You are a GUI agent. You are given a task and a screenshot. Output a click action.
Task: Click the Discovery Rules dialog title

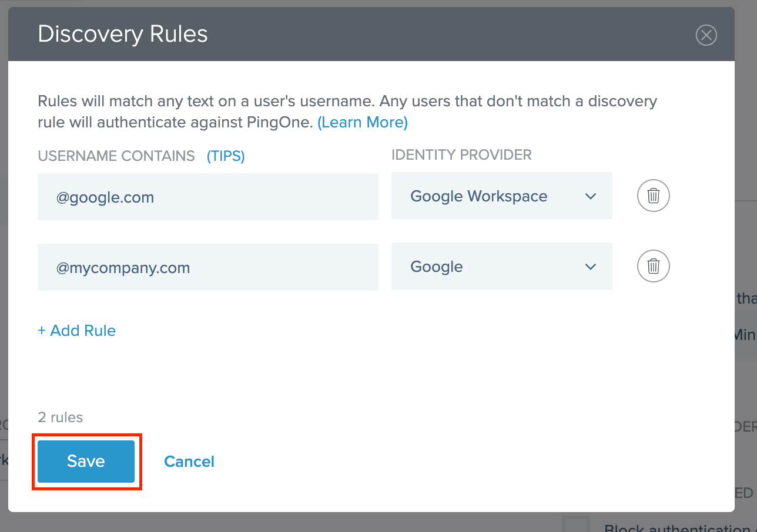[x=123, y=35]
